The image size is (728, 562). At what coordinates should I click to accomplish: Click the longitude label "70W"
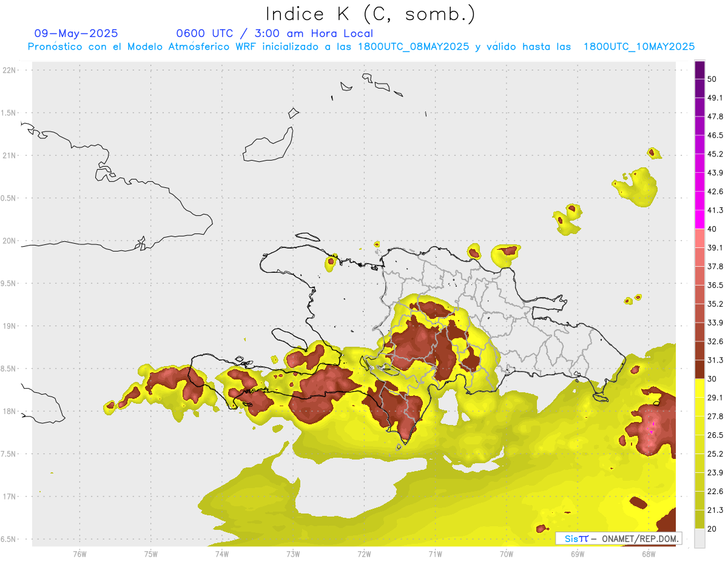point(506,554)
